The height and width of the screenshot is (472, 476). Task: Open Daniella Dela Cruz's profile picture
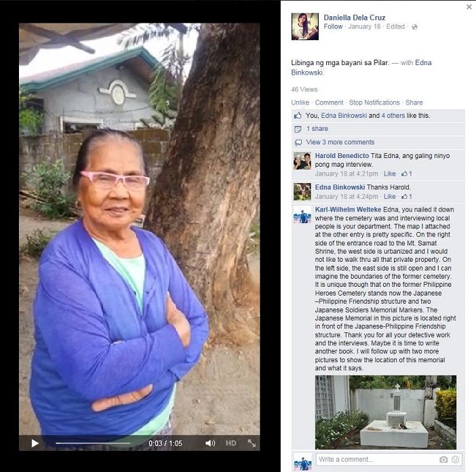(x=304, y=26)
